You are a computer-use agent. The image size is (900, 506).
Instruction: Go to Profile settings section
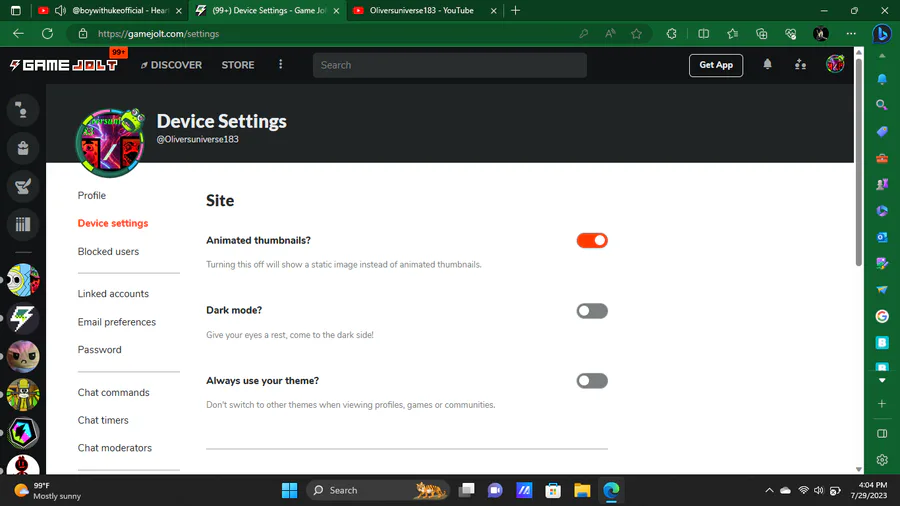pos(92,196)
